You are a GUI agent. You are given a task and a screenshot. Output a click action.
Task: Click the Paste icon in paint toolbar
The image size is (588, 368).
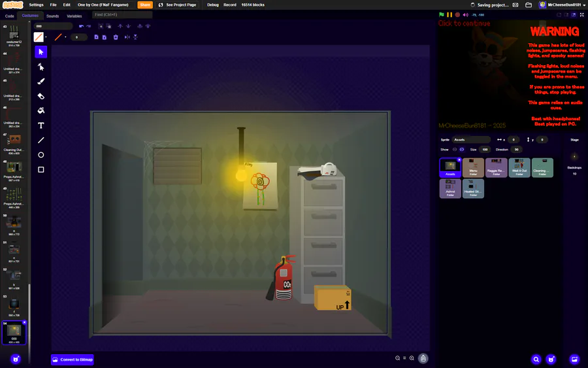point(105,37)
